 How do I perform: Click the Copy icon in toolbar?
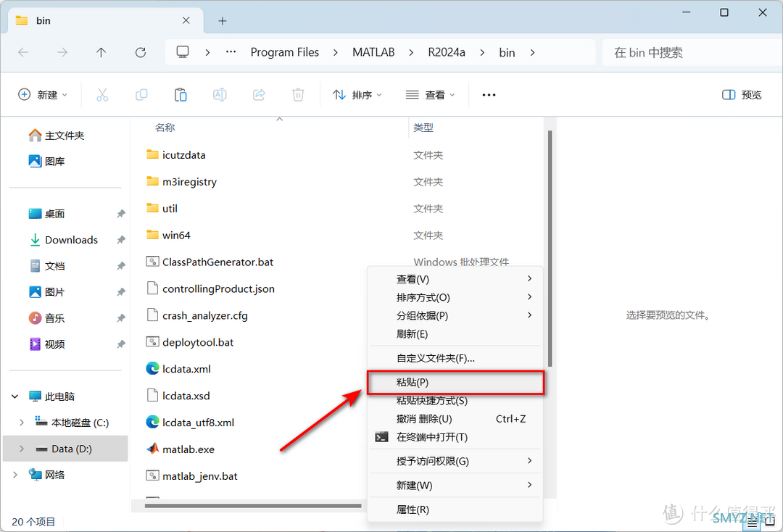coord(141,95)
